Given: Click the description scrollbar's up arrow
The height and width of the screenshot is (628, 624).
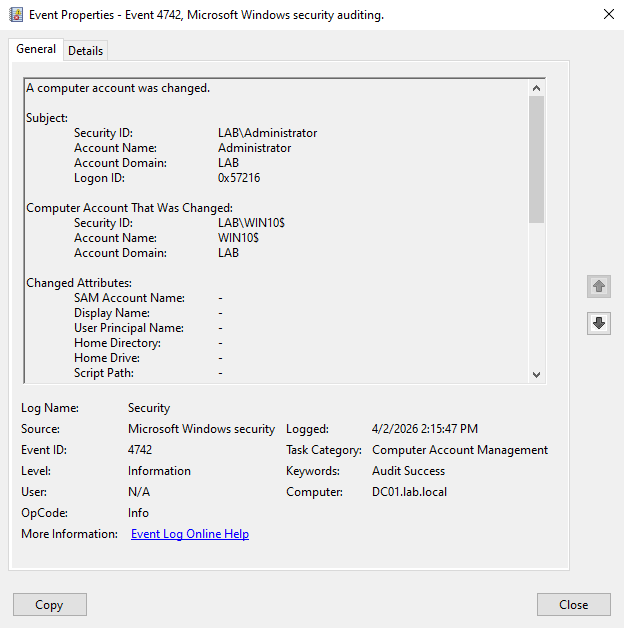Looking at the screenshot, I should pos(537,88).
